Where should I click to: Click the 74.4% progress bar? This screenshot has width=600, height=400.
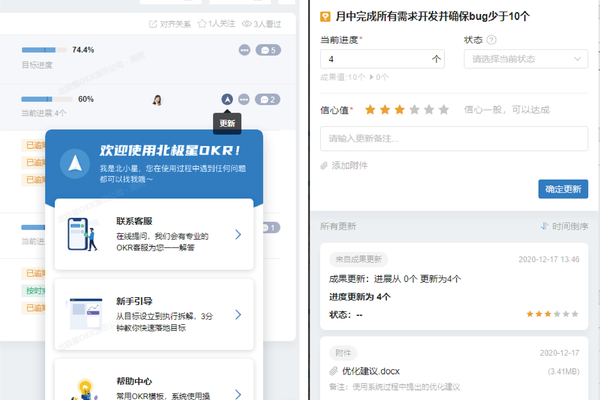coord(44,50)
